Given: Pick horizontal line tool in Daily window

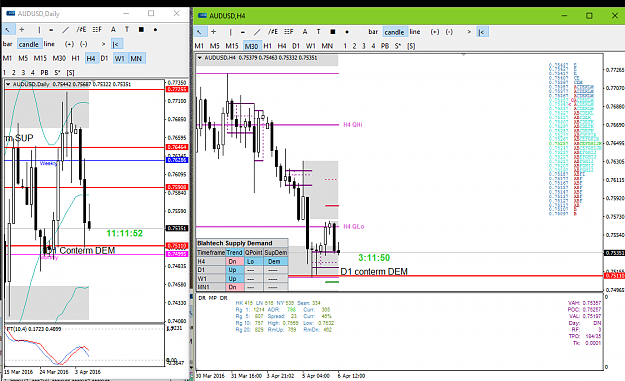Looking at the screenshot, I should click(x=51, y=29).
